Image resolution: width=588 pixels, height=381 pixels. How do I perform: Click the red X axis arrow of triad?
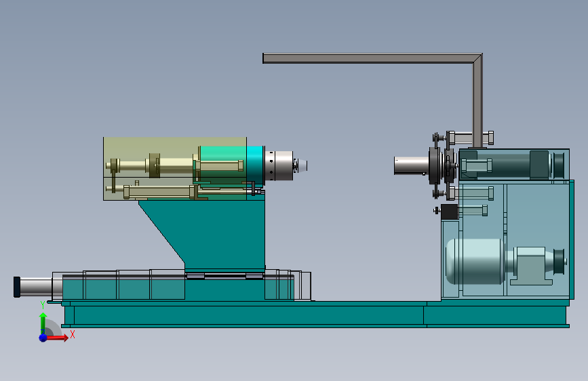click(x=58, y=338)
